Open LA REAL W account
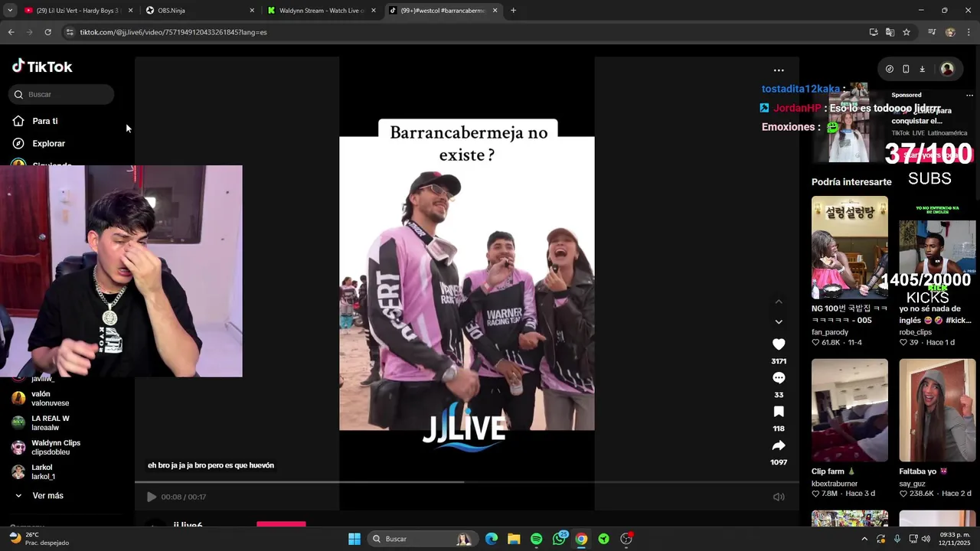This screenshot has width=980, height=551. (51, 422)
